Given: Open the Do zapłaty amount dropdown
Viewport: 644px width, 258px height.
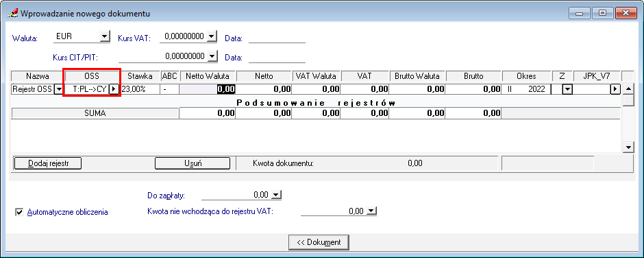Looking at the screenshot, I should tap(276, 194).
